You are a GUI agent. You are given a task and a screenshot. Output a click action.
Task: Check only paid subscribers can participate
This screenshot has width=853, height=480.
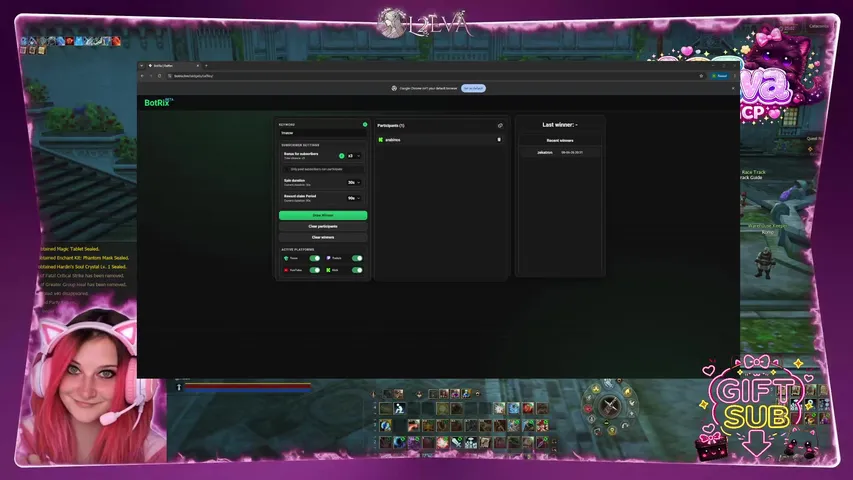click(288, 169)
